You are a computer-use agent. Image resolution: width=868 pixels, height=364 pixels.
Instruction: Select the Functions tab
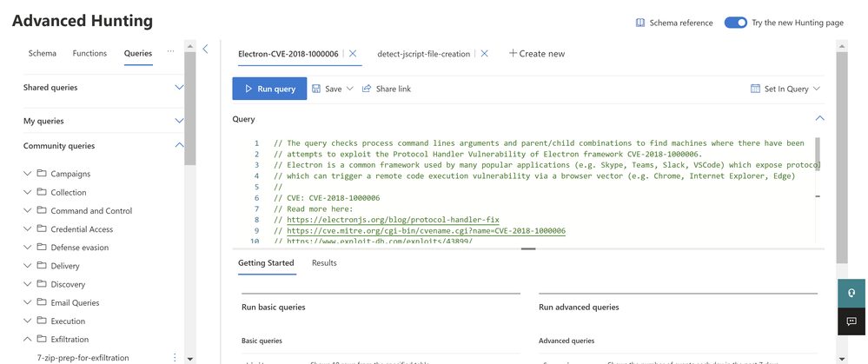pyautogui.click(x=89, y=53)
